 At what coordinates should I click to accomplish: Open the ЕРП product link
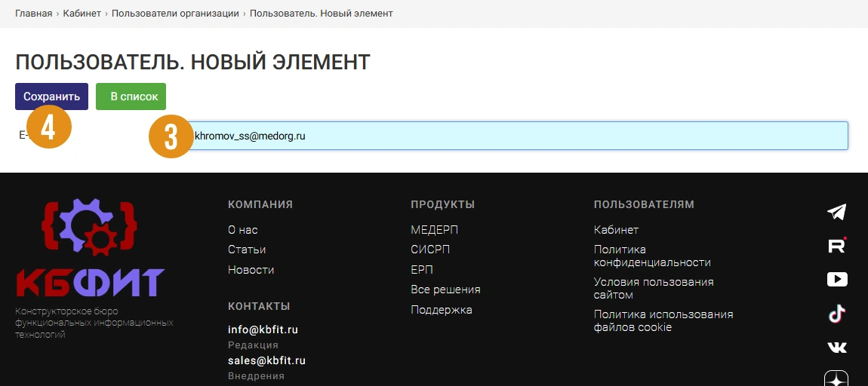pyautogui.click(x=422, y=270)
